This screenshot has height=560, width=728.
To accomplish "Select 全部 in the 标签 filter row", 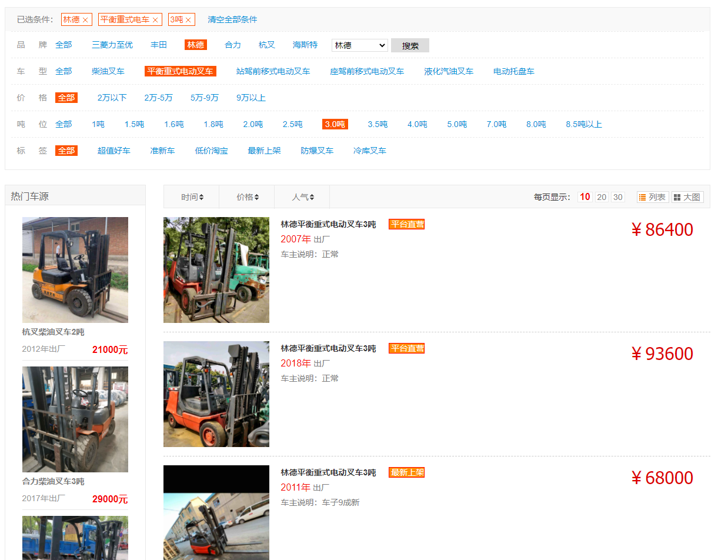I will tap(66, 151).
